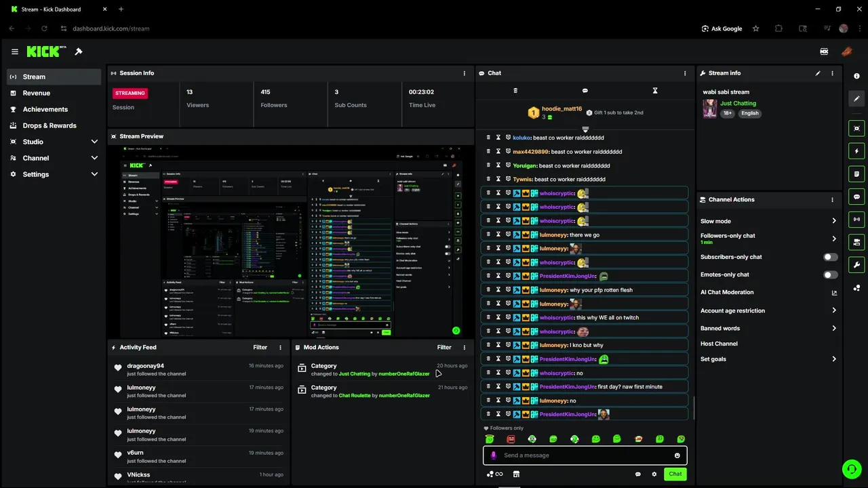
Task: Click the Chat send button
Action: point(675,474)
